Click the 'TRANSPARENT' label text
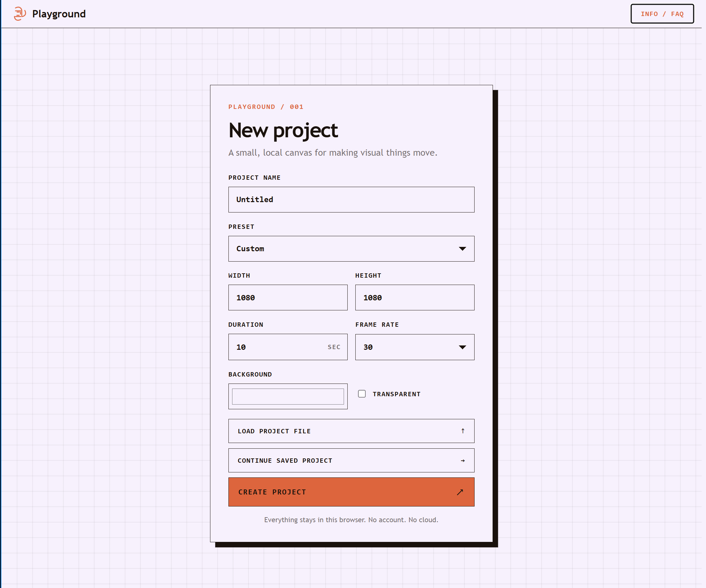Image resolution: width=706 pixels, height=588 pixels. pyautogui.click(x=396, y=394)
